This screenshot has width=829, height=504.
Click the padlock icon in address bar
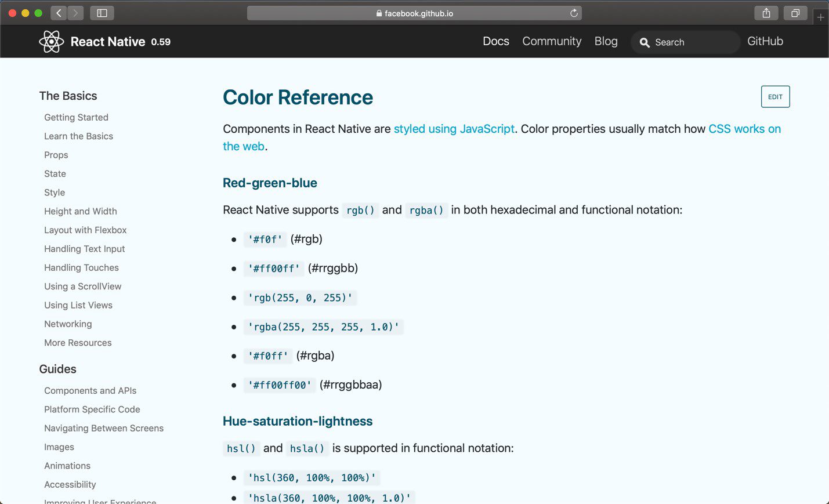[379, 13]
